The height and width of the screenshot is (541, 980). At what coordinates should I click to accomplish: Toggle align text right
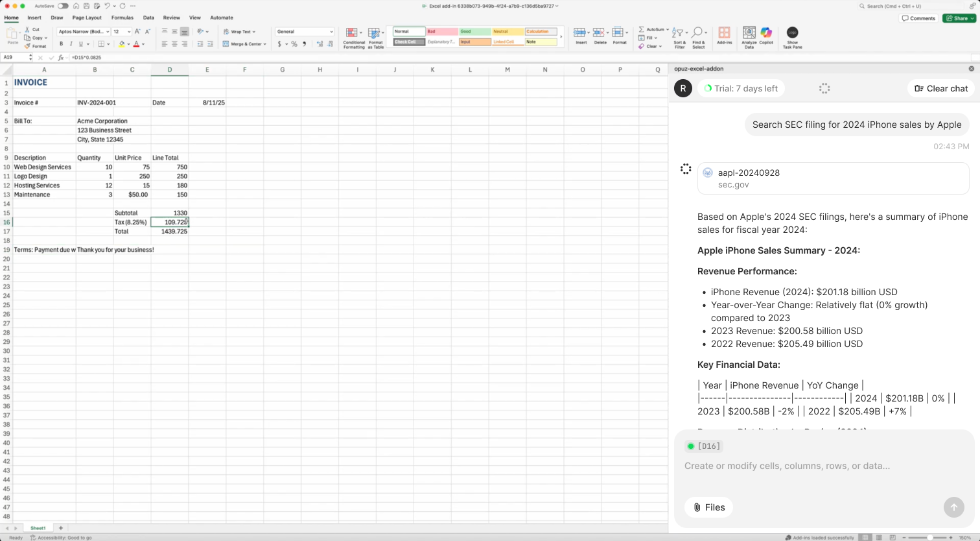tap(185, 44)
